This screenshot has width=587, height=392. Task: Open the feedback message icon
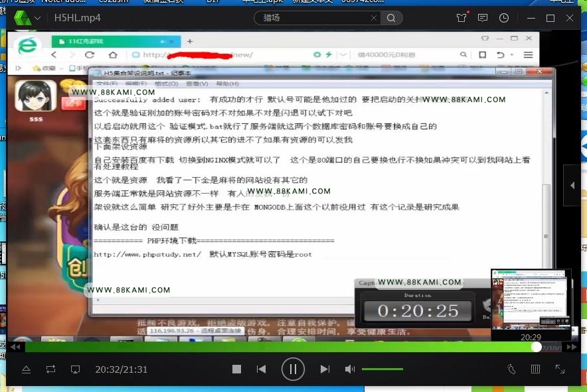click(x=483, y=18)
